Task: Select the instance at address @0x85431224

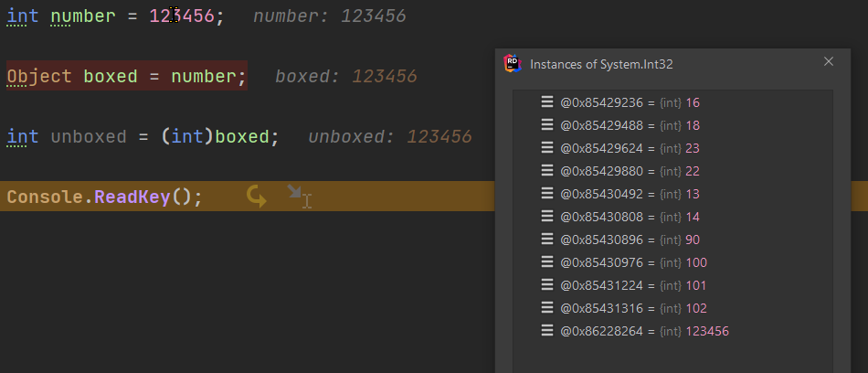Action: pos(604,285)
